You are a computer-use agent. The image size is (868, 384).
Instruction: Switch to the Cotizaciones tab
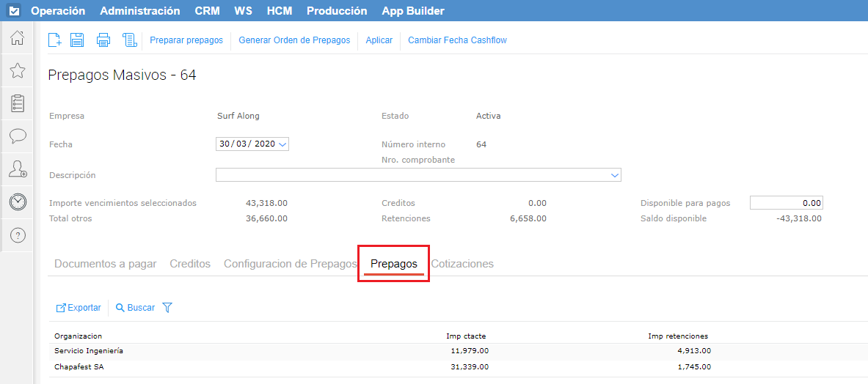[x=462, y=264]
